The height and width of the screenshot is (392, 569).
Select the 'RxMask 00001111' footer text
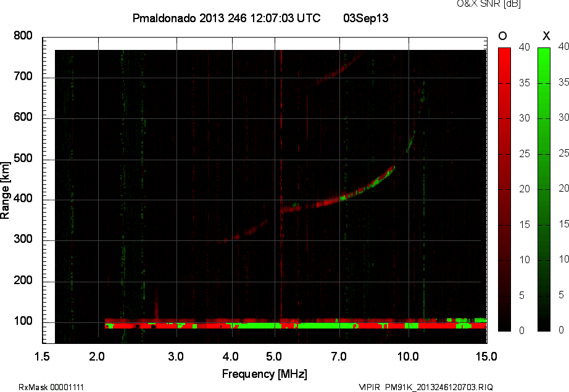[x=51, y=387]
